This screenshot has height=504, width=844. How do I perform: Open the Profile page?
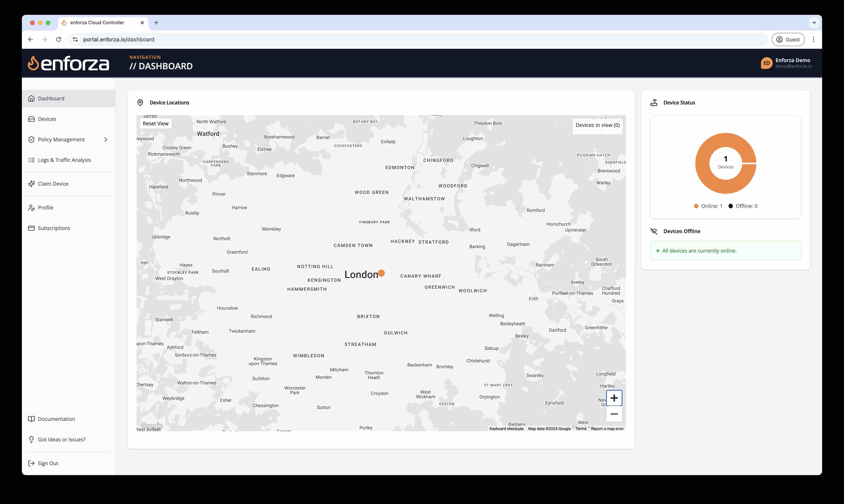pyautogui.click(x=69, y=207)
